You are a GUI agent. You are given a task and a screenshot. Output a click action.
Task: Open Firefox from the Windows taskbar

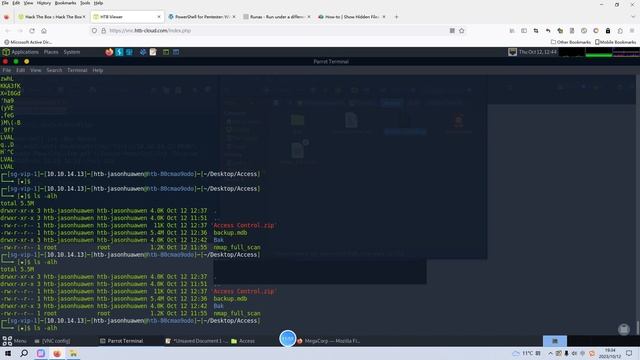(57, 353)
